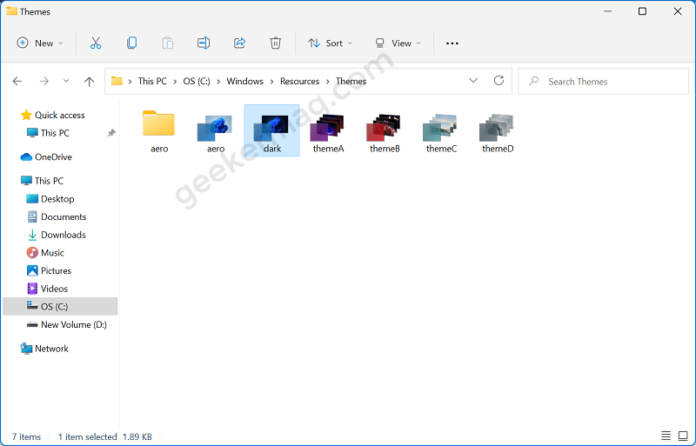Image resolution: width=696 pixels, height=446 pixels.
Task: Click the 1 item selected status text
Action: pos(87,437)
